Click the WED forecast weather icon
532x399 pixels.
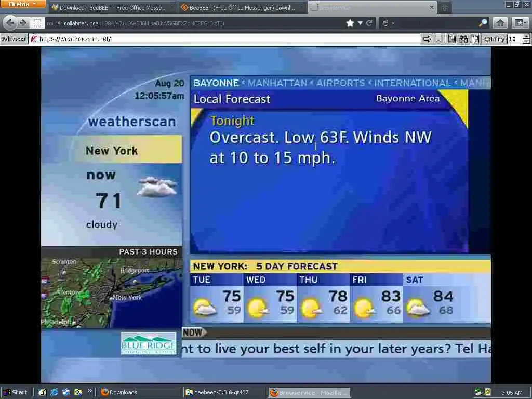(x=258, y=308)
